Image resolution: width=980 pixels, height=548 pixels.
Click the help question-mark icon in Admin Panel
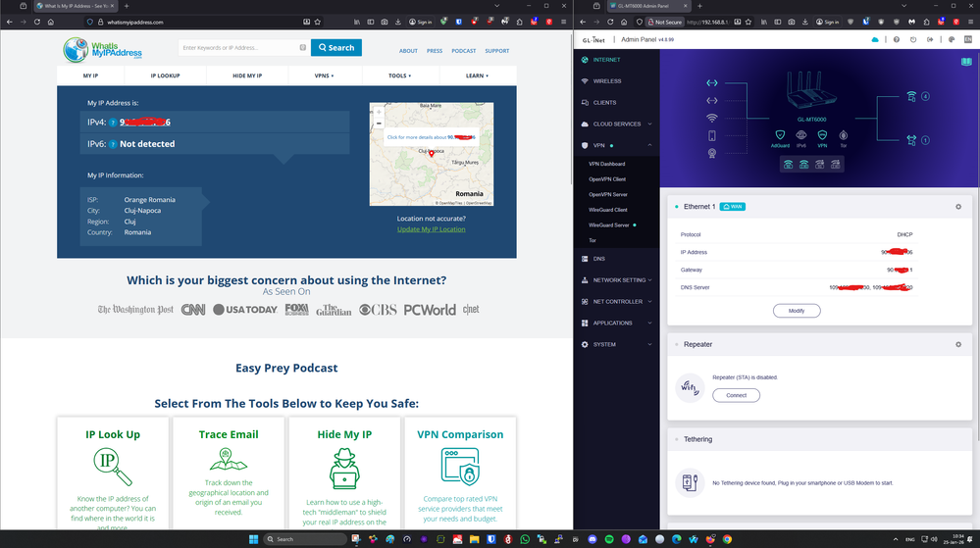[x=897, y=39]
